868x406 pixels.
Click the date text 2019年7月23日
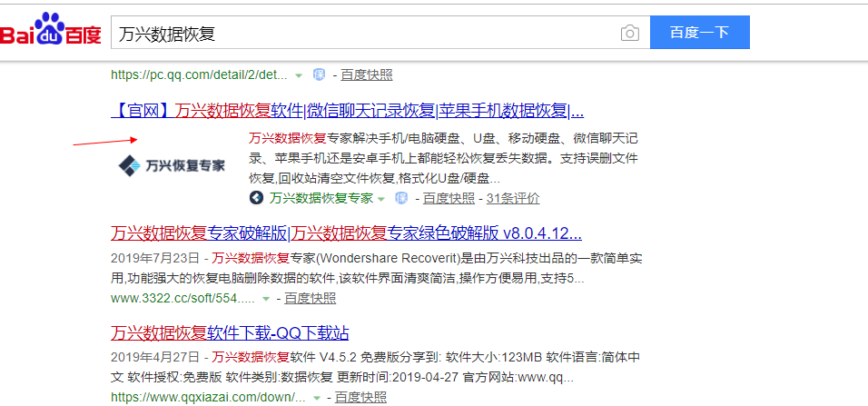pyautogui.click(x=154, y=258)
